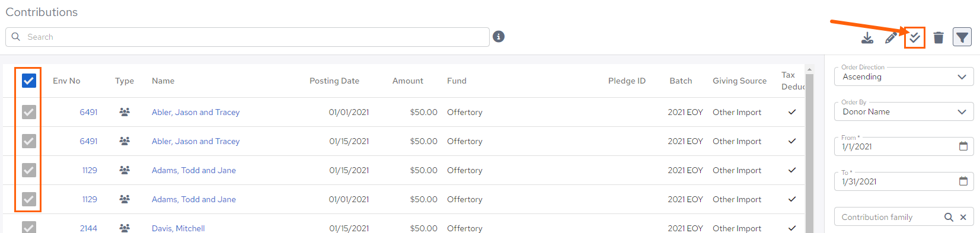Uncheck the select-all header checkbox
Screen dimensions: 980x233
tap(29, 81)
